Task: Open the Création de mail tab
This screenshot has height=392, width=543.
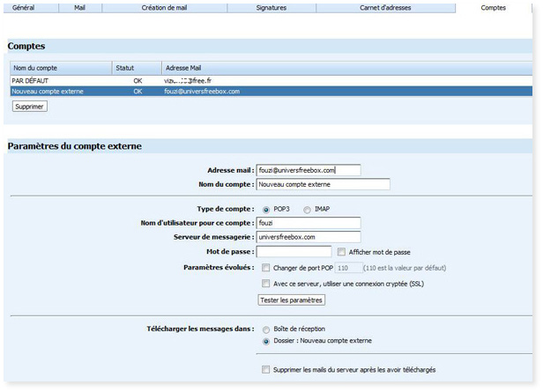Action: (x=164, y=7)
